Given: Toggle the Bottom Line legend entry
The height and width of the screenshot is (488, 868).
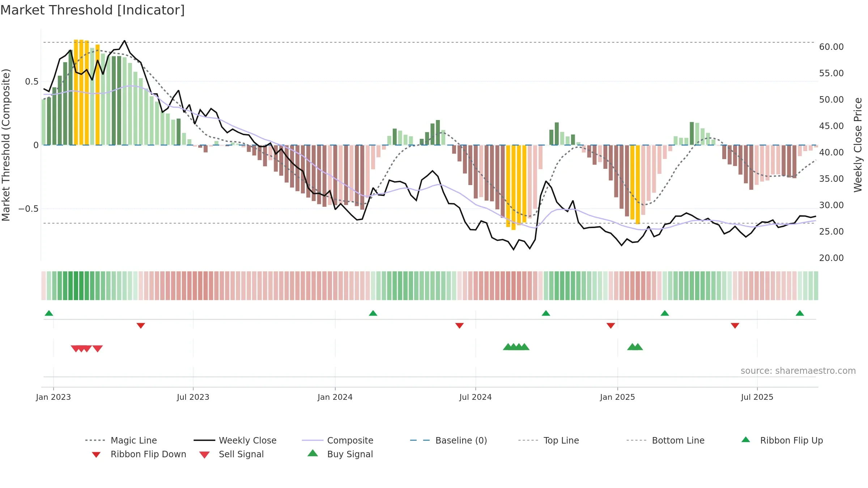Looking at the screenshot, I should pos(665,440).
